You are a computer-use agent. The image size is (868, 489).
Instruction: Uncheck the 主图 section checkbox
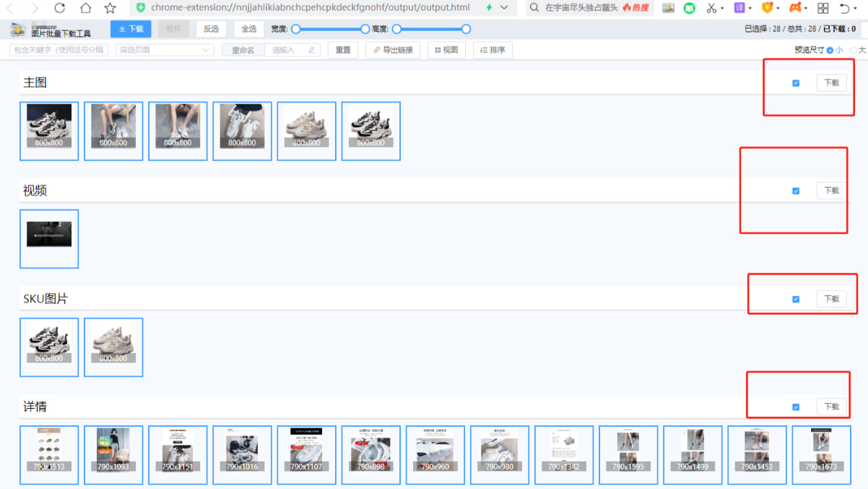coord(796,83)
